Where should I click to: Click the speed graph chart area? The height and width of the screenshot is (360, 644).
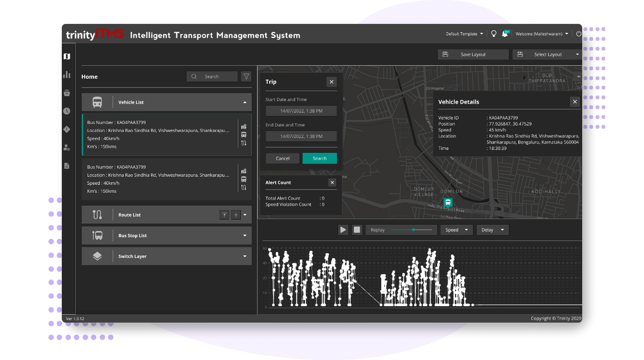(x=423, y=277)
